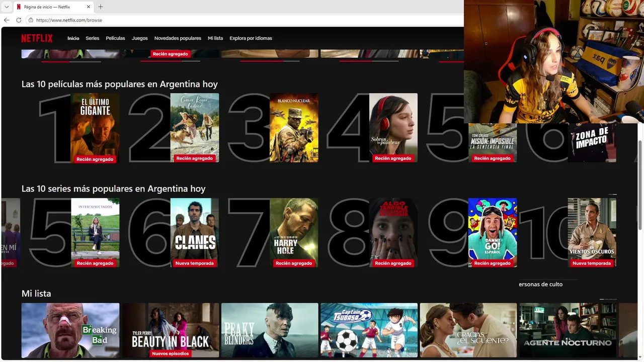Click the large rank number 3

[249, 128]
